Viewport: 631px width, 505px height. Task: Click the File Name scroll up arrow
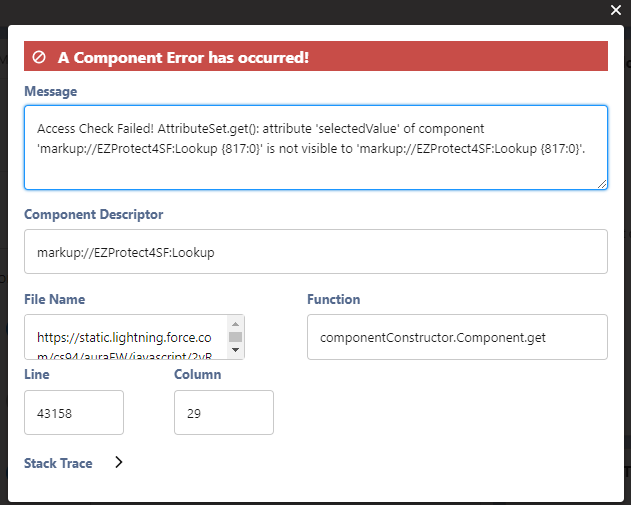coord(235,324)
